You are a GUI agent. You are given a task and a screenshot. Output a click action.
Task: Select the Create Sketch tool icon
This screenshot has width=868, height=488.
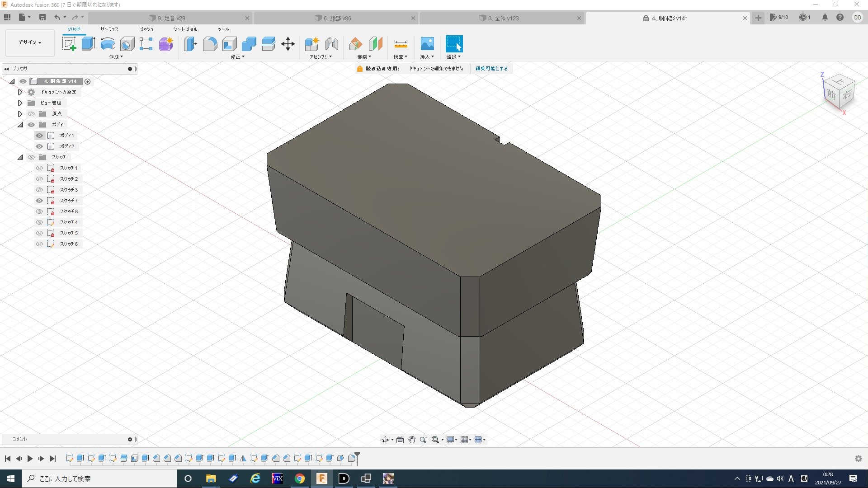tap(69, 44)
